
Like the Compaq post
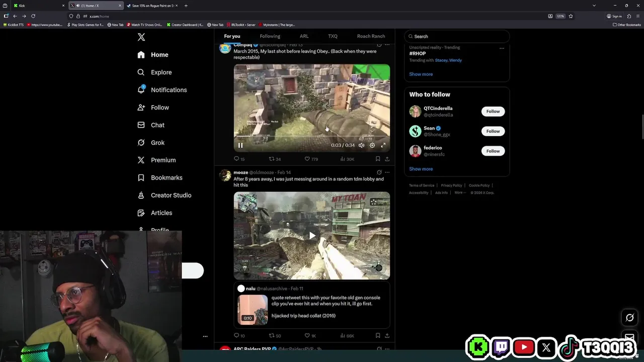(x=311, y=159)
